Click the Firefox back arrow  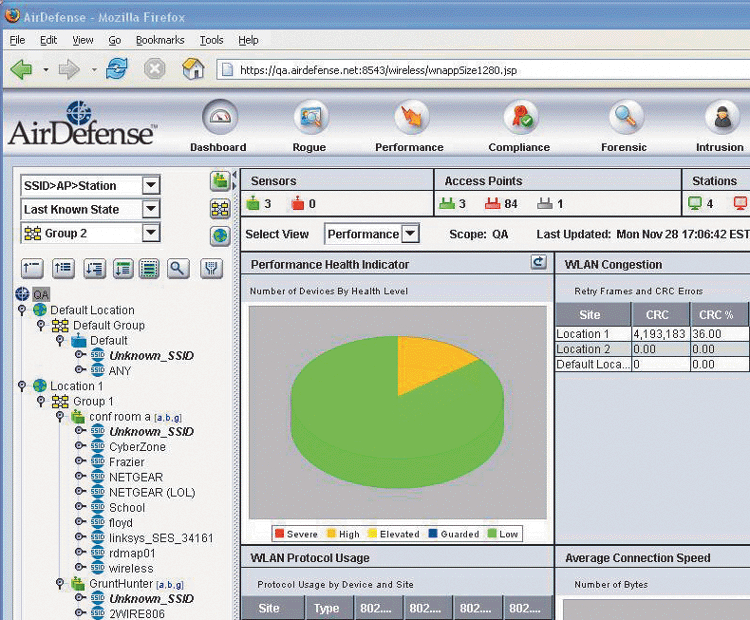pyautogui.click(x=22, y=70)
